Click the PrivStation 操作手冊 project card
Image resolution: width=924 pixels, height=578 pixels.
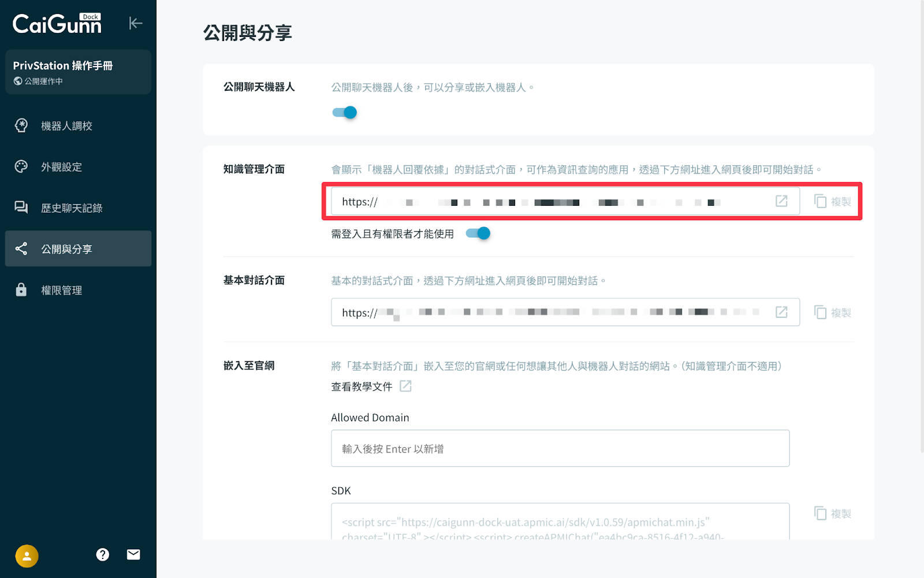78,72
